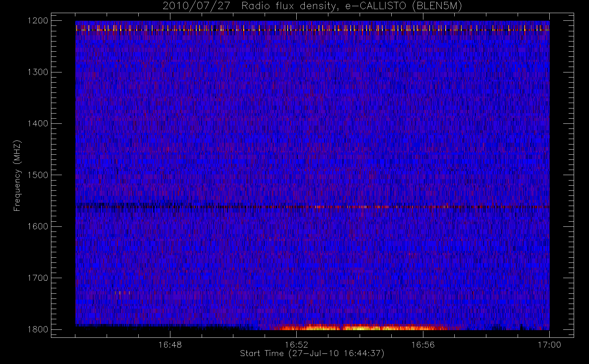Viewport: 589px width, 364px height.
Task: Click the small orange spot near 1730 MHz
Action: pyautogui.click(x=122, y=292)
